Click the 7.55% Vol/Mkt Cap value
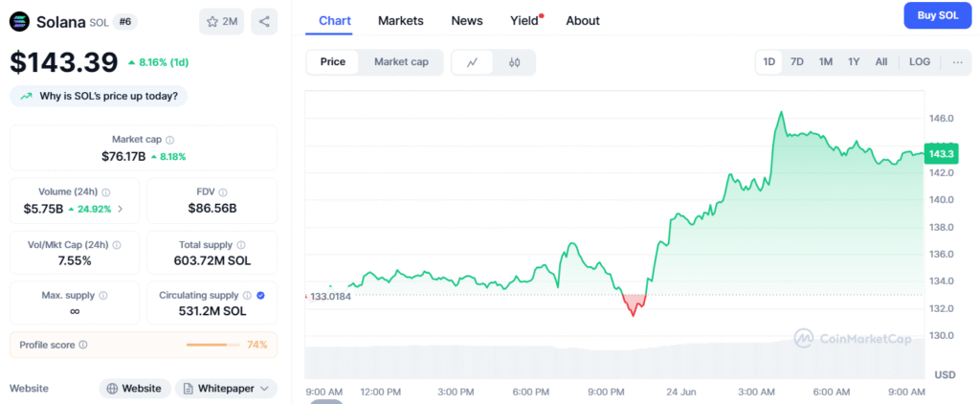 (x=75, y=260)
